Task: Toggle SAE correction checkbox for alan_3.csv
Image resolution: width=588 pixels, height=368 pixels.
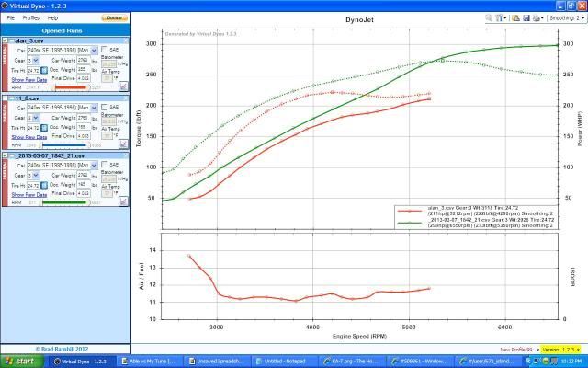Action: [x=103, y=50]
